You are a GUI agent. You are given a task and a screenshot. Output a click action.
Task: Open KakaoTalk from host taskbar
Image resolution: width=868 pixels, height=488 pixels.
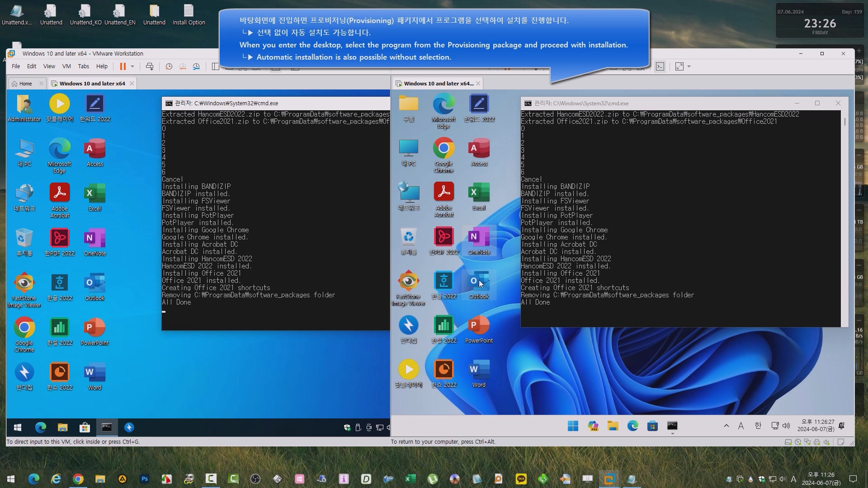click(521, 479)
